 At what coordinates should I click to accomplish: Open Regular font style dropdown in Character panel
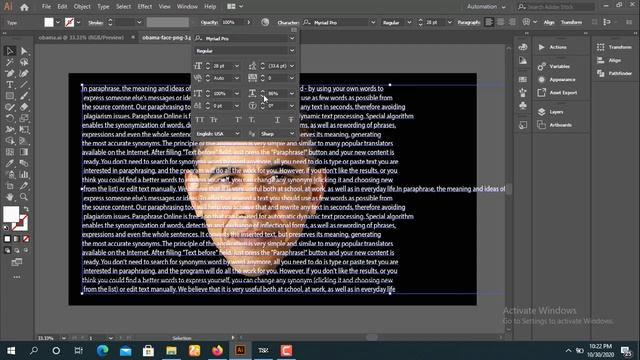tap(292, 51)
